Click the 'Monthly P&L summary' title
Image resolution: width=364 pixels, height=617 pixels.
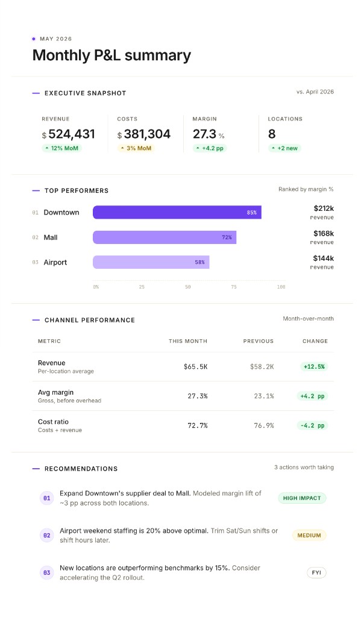point(111,55)
